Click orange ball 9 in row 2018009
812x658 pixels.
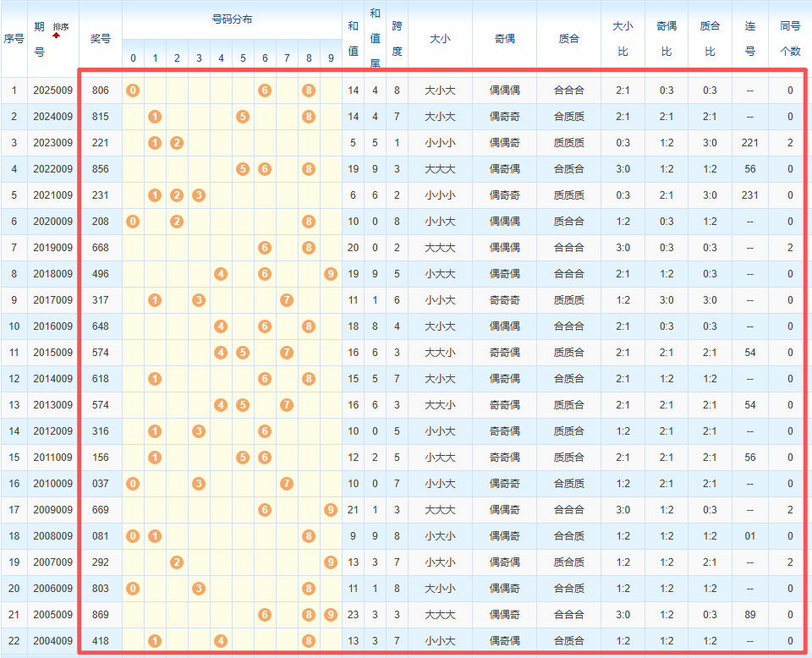pos(331,274)
